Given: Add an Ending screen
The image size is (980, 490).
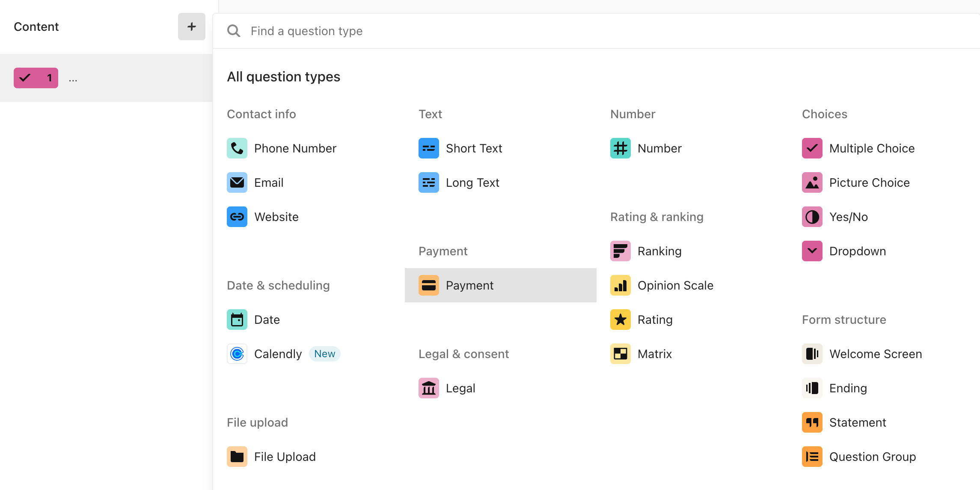Looking at the screenshot, I should pyautogui.click(x=884, y=388).
